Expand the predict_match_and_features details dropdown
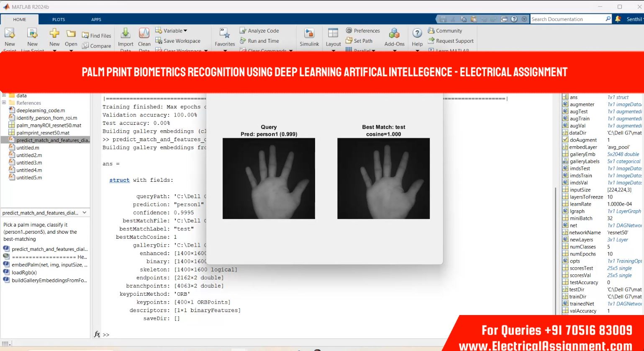This screenshot has height=351, width=644. coord(84,213)
